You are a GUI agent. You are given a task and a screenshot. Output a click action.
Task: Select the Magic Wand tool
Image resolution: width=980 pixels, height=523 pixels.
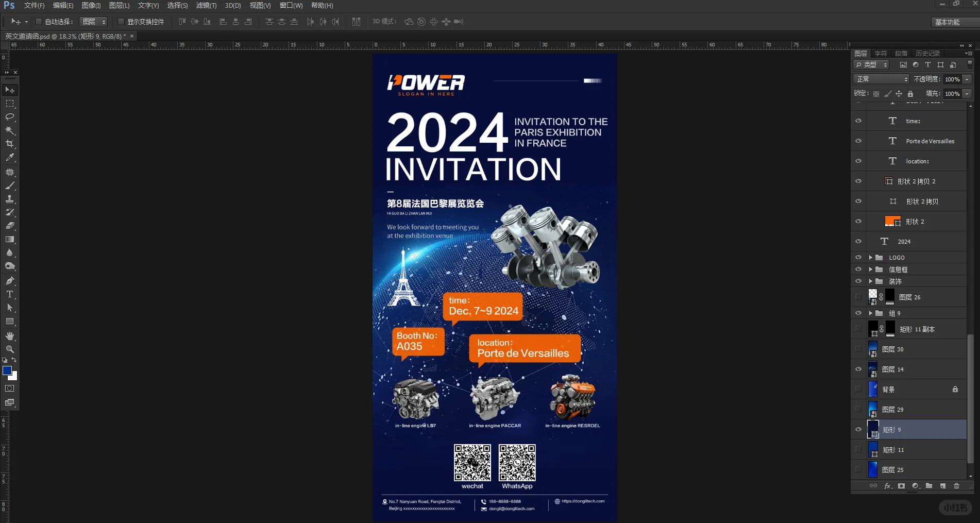point(10,130)
